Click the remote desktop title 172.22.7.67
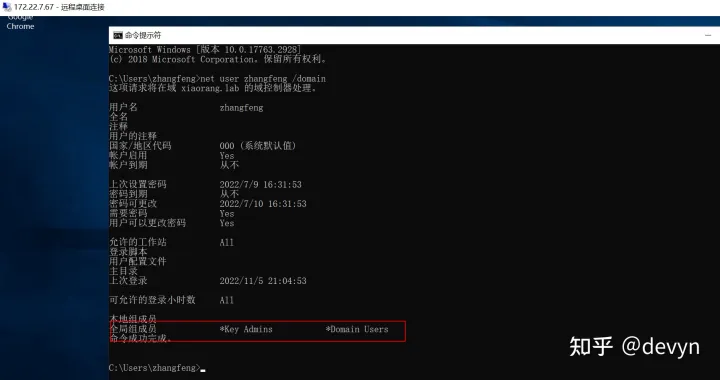Viewport: 720px width, 380px height. point(34,7)
